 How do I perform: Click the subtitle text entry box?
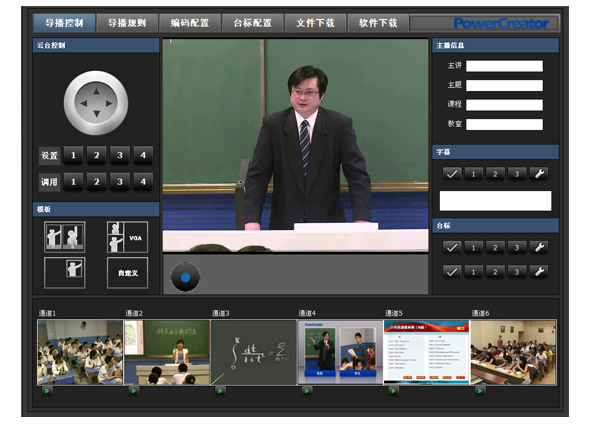point(495,200)
